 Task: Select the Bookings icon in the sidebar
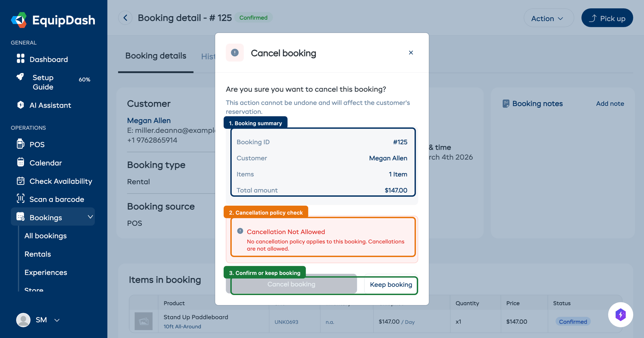click(x=21, y=217)
